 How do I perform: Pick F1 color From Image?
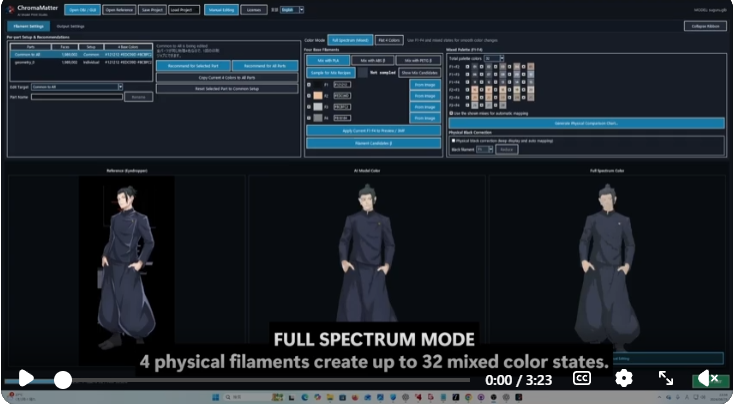(425, 85)
